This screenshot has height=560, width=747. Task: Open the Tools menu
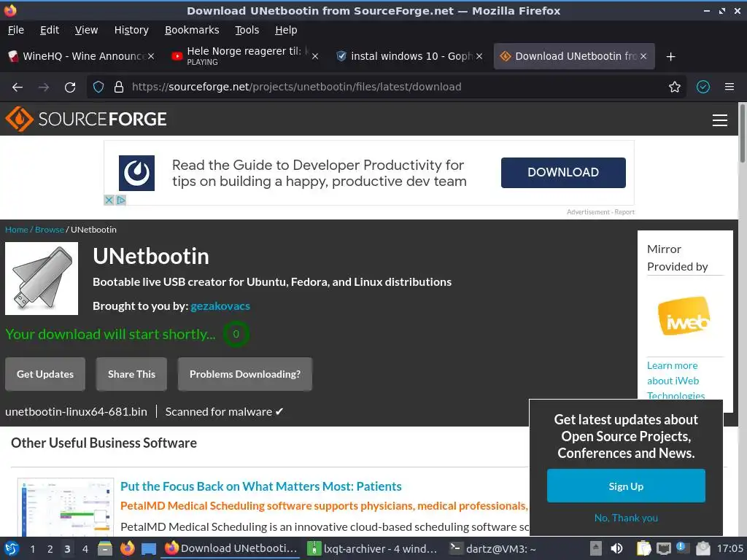click(x=247, y=30)
